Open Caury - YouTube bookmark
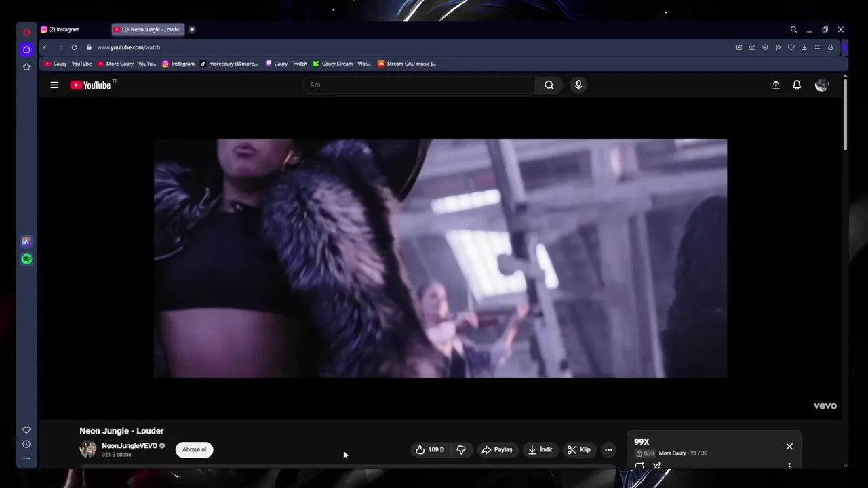This screenshot has width=868, height=488. click(x=68, y=64)
